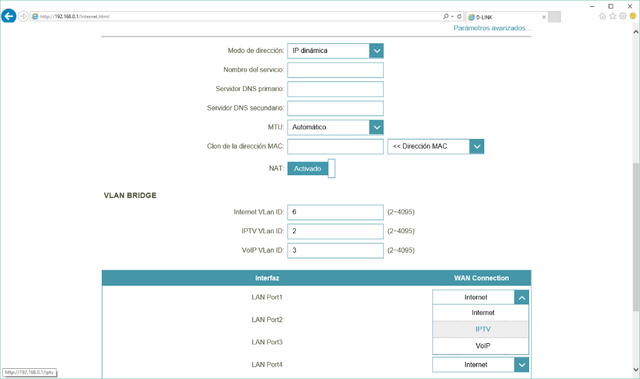Click the IPTV VLan ID field

tap(335, 231)
